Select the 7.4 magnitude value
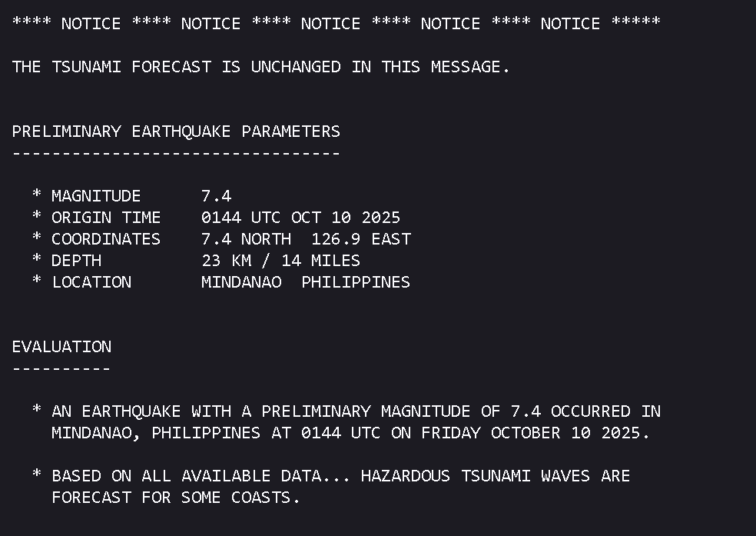Image resolution: width=756 pixels, height=536 pixels. click(216, 196)
